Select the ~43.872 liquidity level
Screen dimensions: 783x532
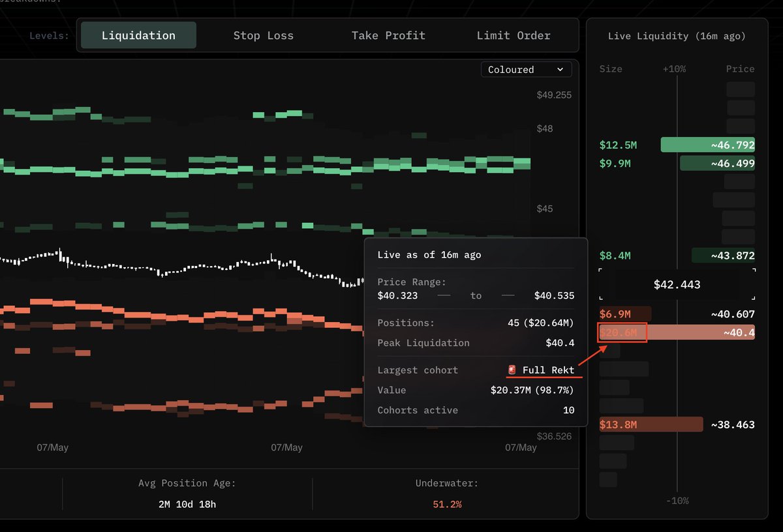tap(723, 256)
